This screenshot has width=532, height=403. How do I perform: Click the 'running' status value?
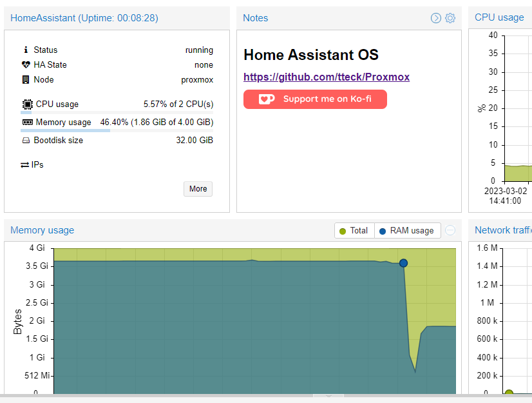199,50
